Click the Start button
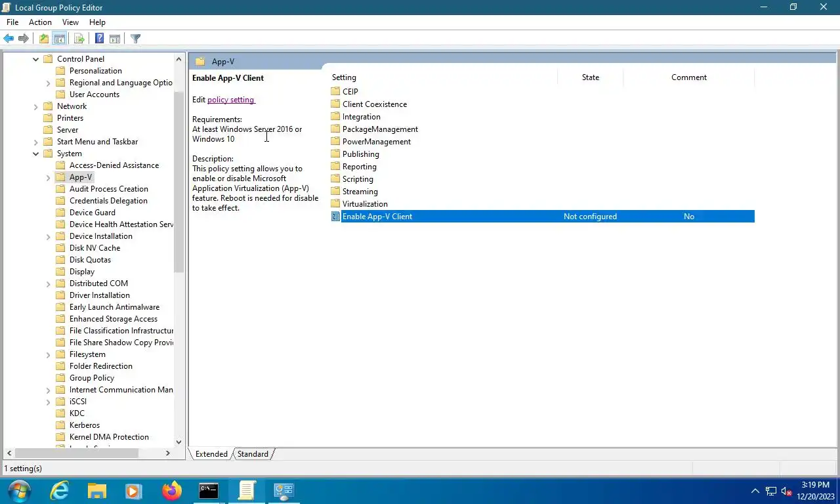This screenshot has height=504, width=840. pyautogui.click(x=19, y=491)
